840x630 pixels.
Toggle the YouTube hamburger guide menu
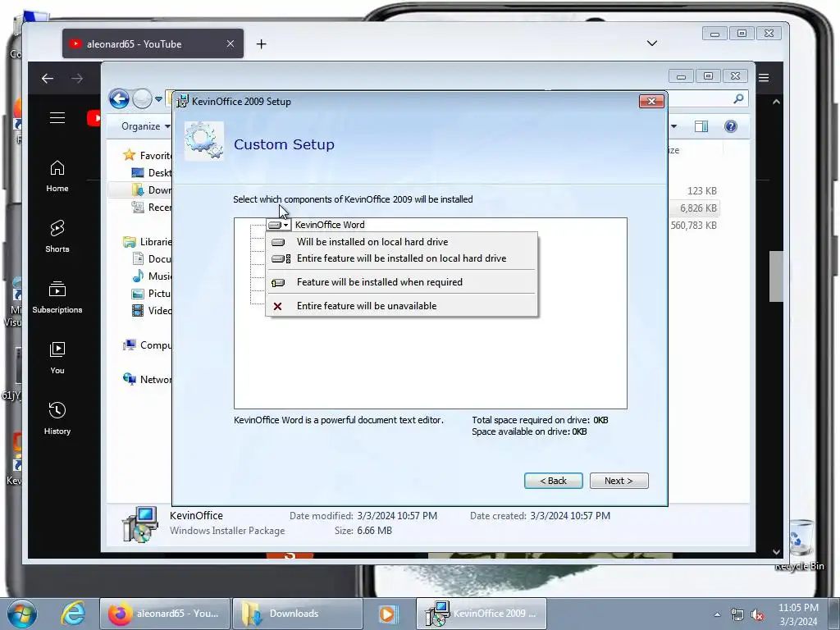(57, 118)
